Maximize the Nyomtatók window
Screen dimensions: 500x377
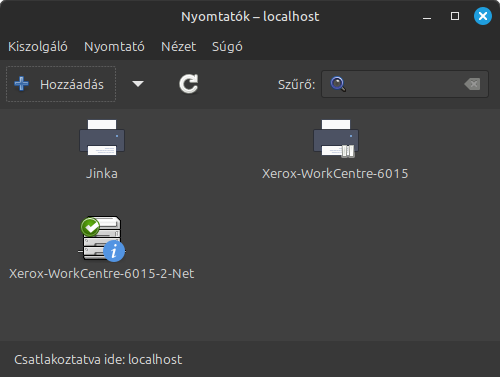[x=455, y=16]
